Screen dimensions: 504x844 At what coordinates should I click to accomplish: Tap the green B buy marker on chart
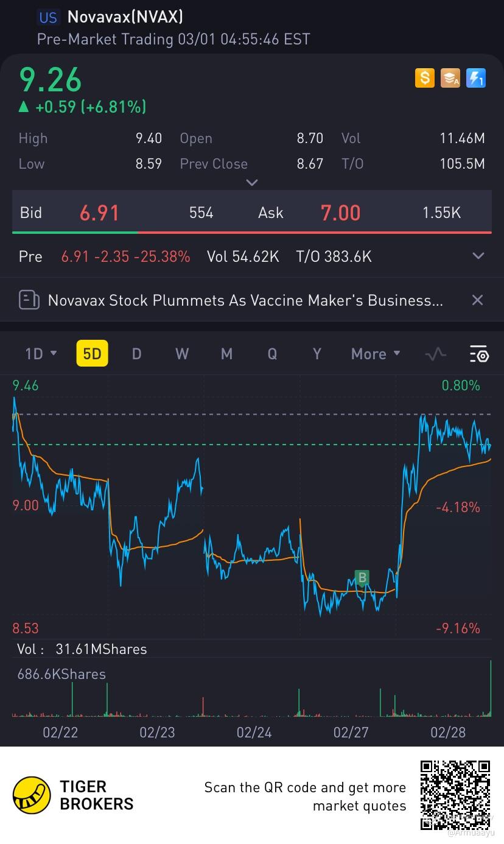coord(362,578)
